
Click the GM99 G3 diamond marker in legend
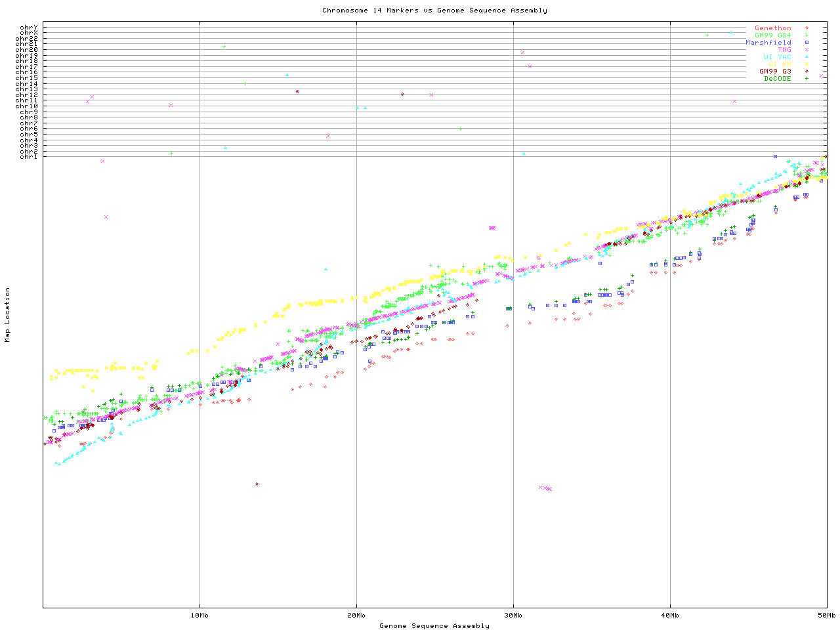(807, 72)
